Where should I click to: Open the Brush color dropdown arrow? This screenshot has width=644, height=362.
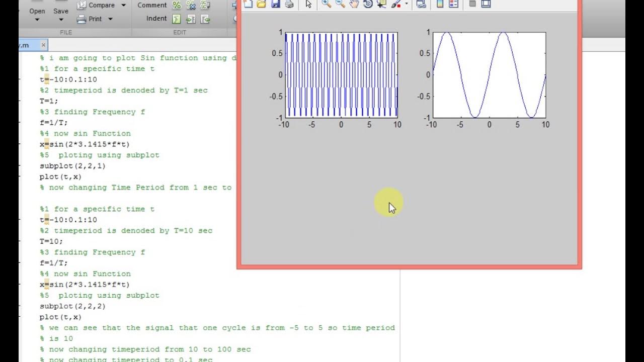[406, 4]
